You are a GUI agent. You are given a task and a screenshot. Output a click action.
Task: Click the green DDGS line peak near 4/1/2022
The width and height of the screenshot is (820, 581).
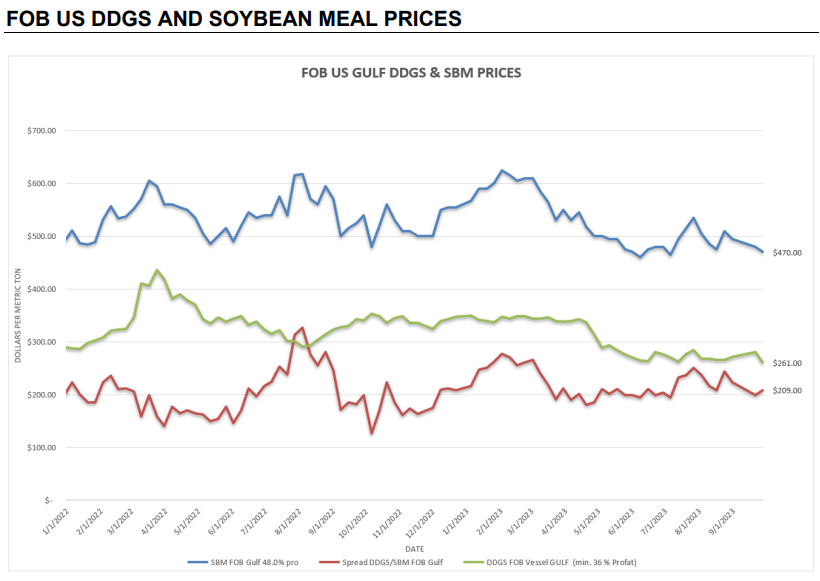click(157, 270)
